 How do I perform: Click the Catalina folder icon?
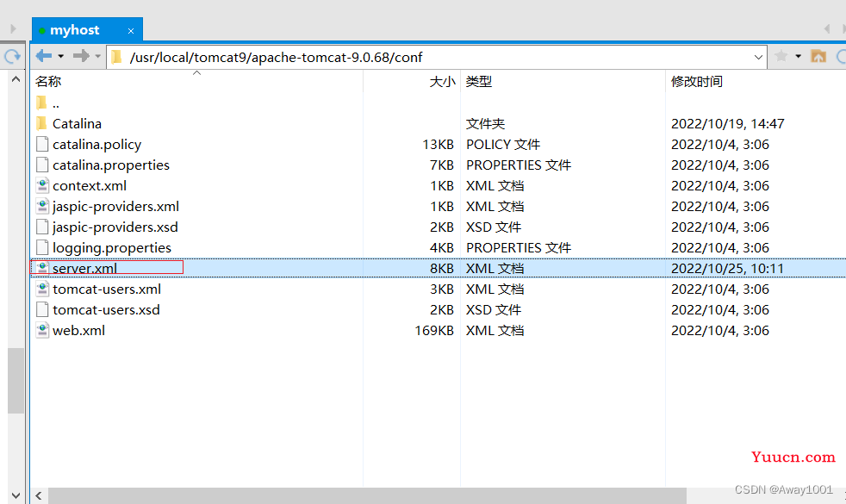(x=41, y=123)
